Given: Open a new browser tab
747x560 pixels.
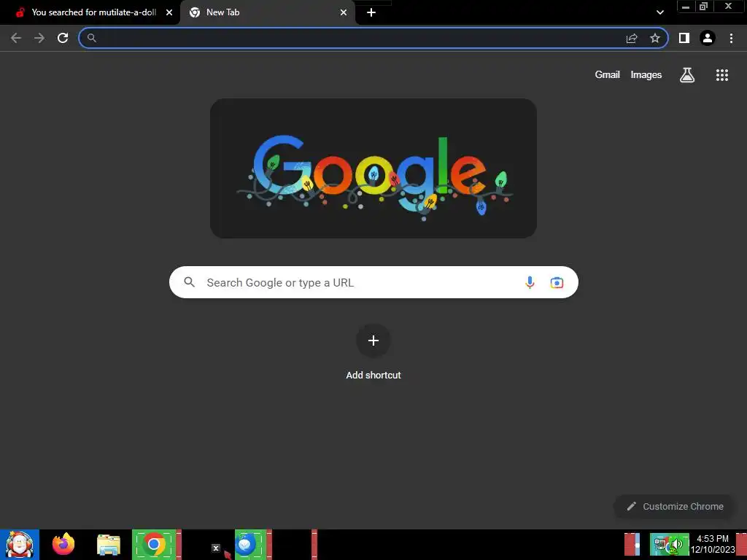Looking at the screenshot, I should coord(371,12).
